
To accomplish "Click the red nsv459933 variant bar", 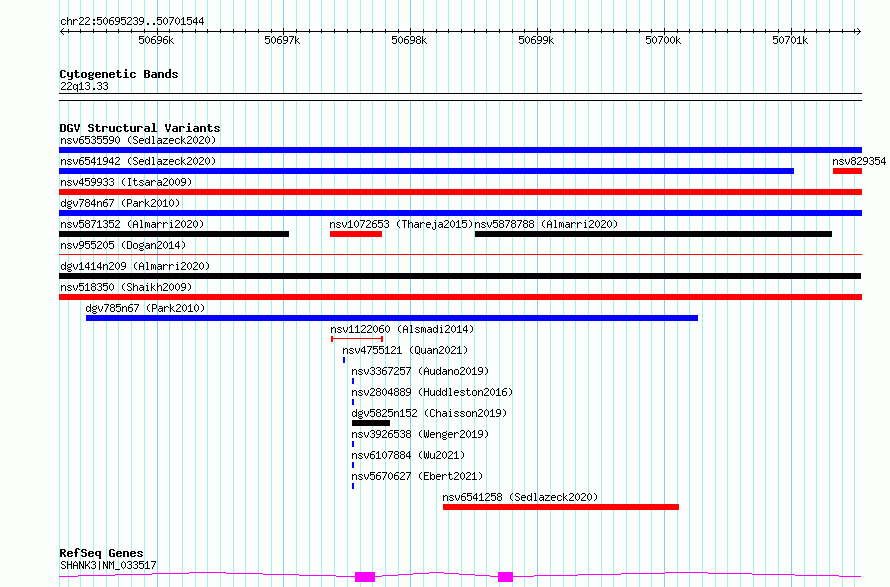I will click(460, 192).
